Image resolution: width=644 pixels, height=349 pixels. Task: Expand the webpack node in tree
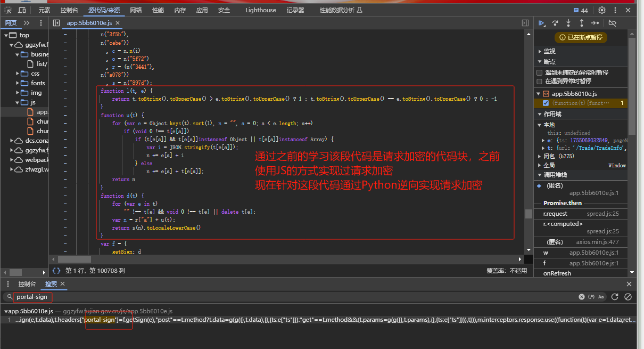click(12, 160)
